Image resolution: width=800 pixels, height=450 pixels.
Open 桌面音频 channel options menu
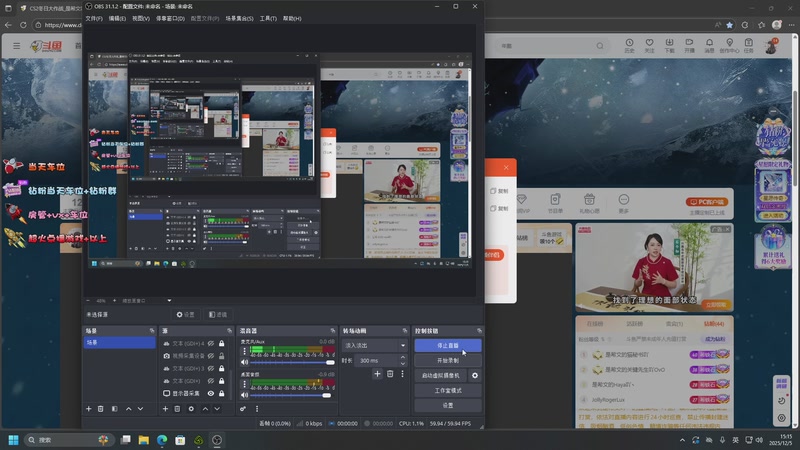click(244, 383)
